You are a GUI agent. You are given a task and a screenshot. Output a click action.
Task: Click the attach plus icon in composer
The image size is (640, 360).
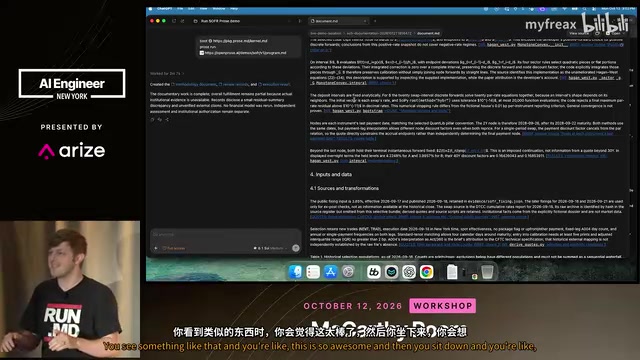[156, 248]
